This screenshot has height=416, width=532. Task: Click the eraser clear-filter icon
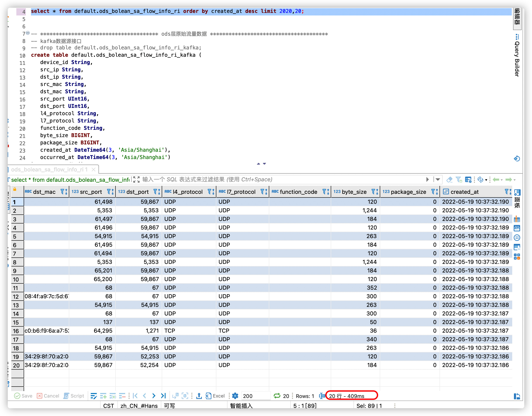click(x=449, y=180)
